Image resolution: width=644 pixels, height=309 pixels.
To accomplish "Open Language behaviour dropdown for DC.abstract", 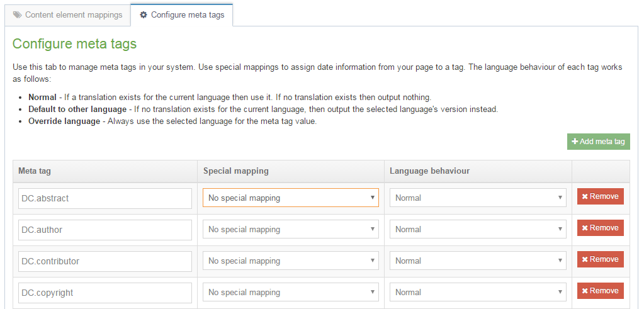I will tap(478, 198).
